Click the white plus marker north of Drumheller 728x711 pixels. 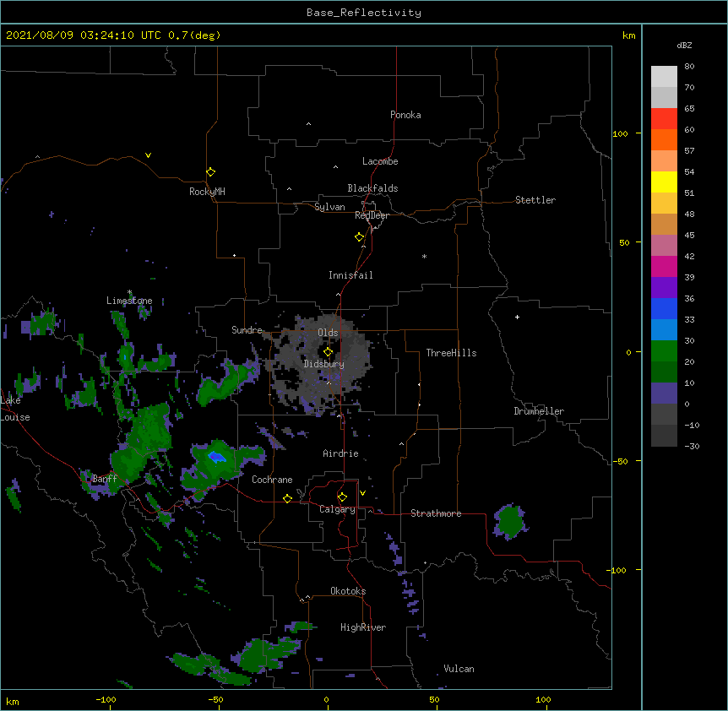(517, 317)
